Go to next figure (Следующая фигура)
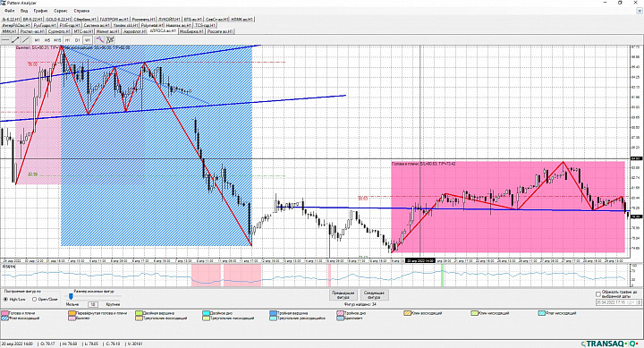Viewport: 644px width, 348px height. [375, 295]
